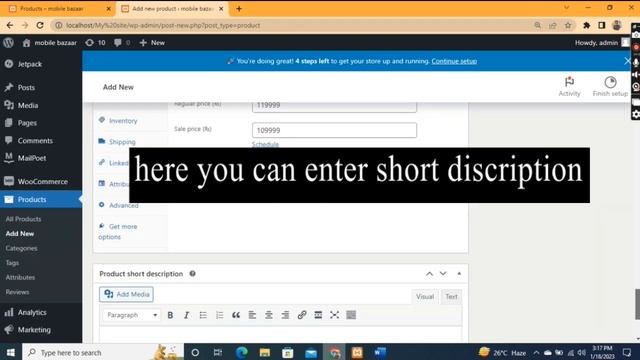Align text left in editor
This screenshot has width=640, height=360.
tap(252, 315)
